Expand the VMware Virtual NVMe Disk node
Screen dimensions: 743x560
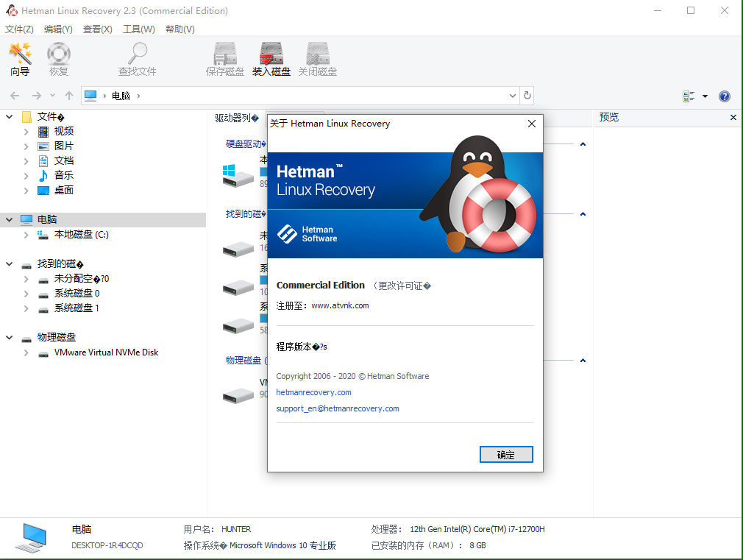26,352
